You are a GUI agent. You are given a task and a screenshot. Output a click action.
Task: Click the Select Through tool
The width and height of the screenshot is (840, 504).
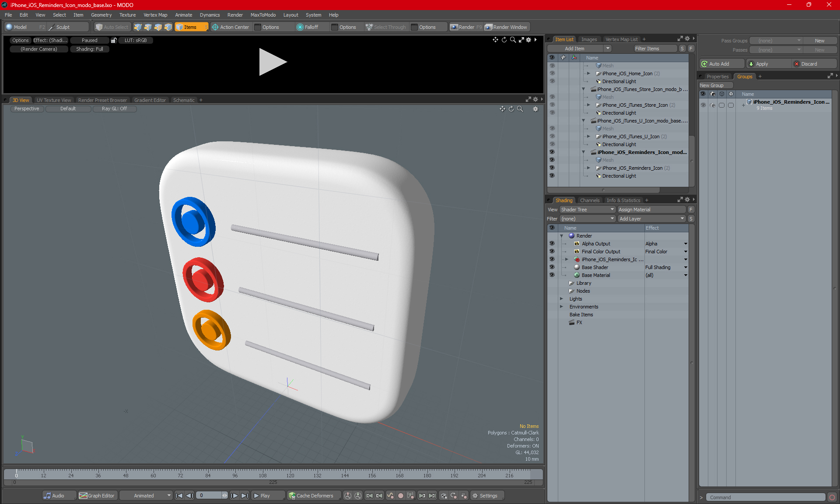coord(386,27)
